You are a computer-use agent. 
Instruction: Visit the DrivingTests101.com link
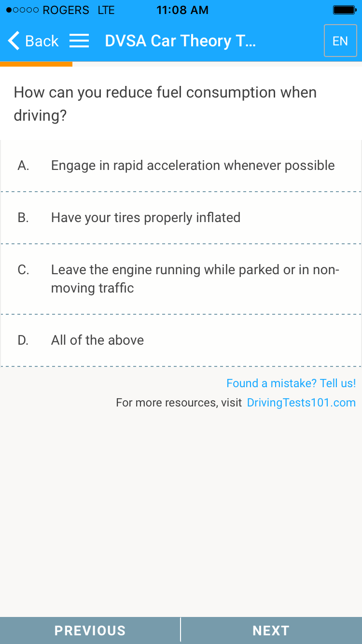click(301, 403)
